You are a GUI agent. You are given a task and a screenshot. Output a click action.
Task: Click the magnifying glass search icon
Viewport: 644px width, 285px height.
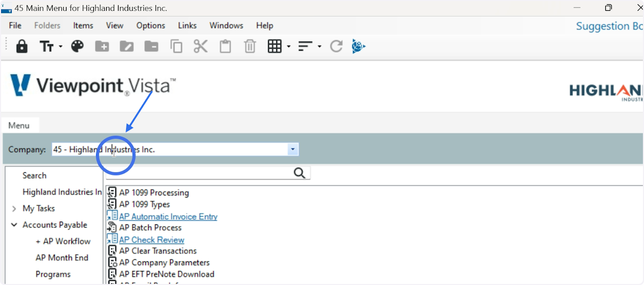click(x=300, y=173)
